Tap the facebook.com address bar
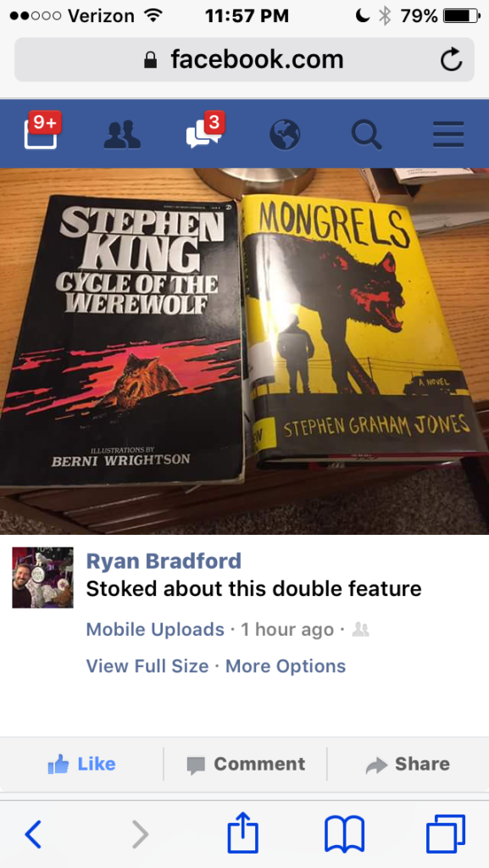489x868 pixels. click(x=244, y=59)
